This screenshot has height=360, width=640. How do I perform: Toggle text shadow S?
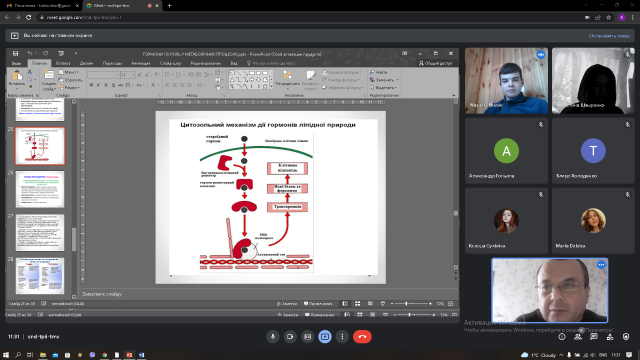coord(113,85)
